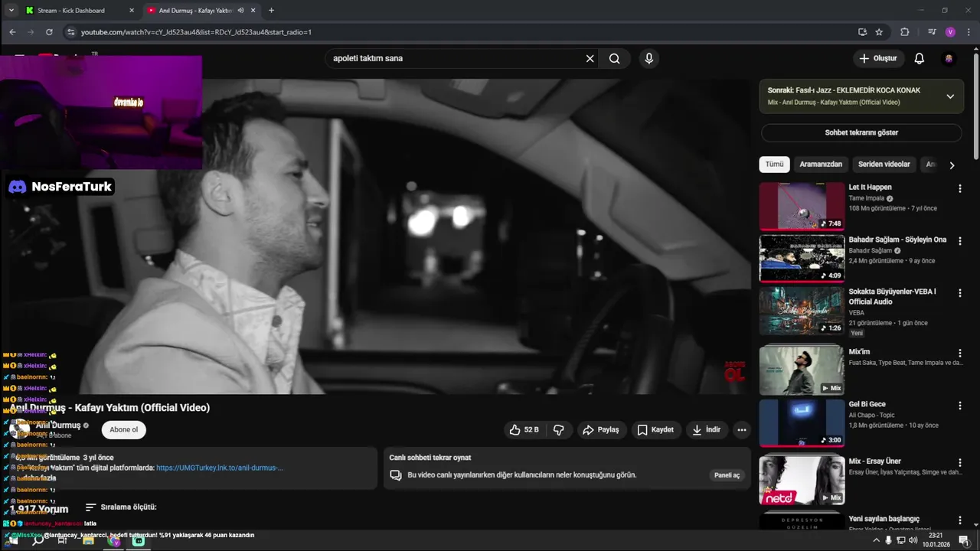980x551 pixels.
Task: Click the taskbar clock showing 23:21
Action: click(x=935, y=540)
